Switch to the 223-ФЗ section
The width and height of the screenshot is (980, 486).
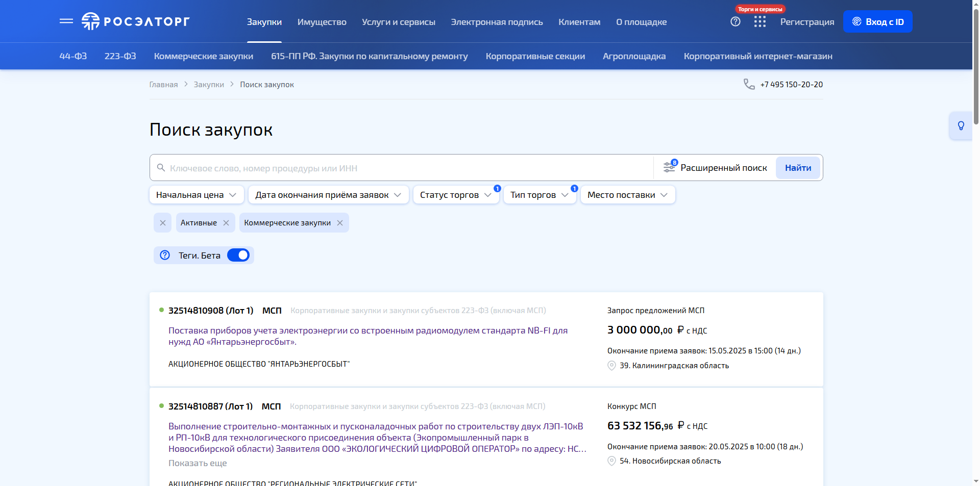pos(120,56)
